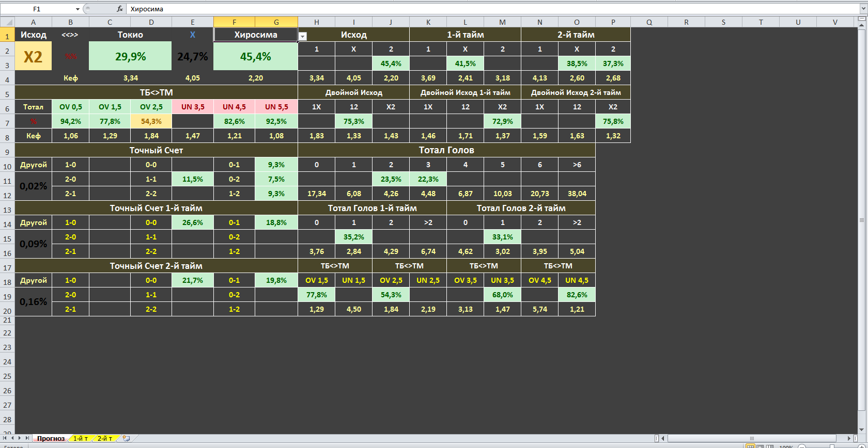Viewport: 868px width, 448px height.
Task: Select the OV 0,5 header cell
Action: (71, 107)
